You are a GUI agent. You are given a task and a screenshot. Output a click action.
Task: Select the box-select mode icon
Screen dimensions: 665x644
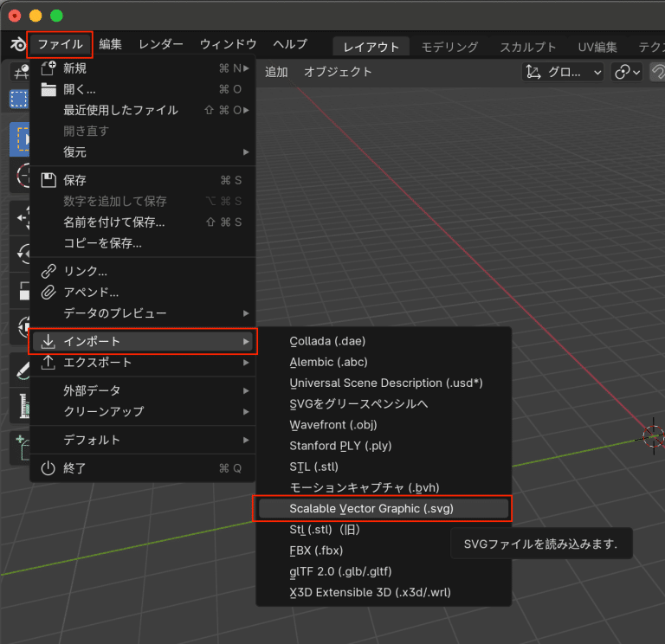[x=19, y=99]
